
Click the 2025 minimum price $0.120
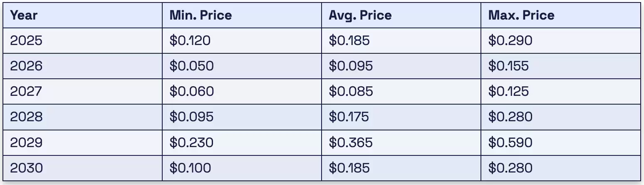click(x=190, y=40)
